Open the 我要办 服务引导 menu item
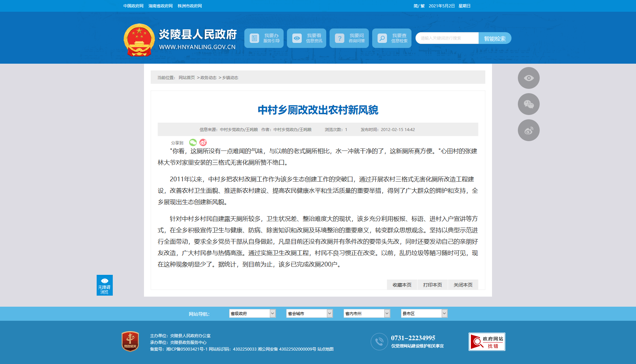 click(264, 38)
